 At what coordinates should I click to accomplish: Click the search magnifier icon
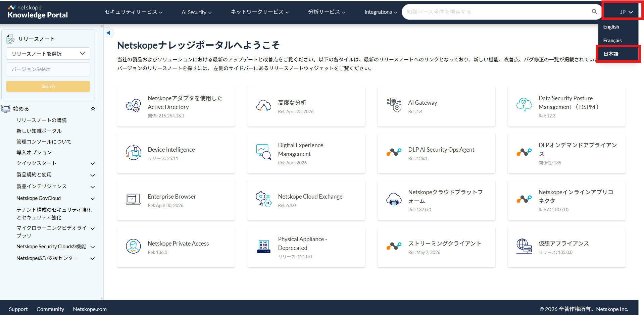tap(594, 12)
